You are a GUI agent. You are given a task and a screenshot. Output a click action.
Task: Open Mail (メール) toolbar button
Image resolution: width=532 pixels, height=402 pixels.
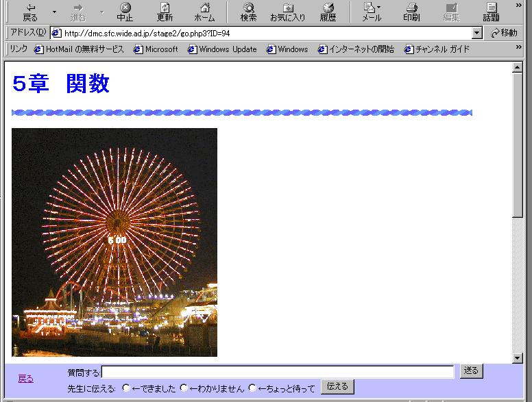372,12
